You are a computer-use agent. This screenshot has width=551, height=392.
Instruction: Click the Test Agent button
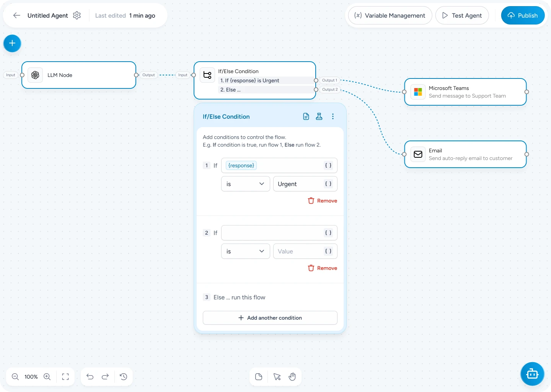[x=462, y=15]
